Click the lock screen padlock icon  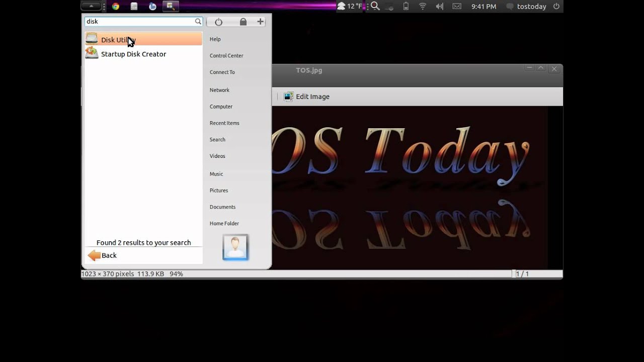[243, 22]
